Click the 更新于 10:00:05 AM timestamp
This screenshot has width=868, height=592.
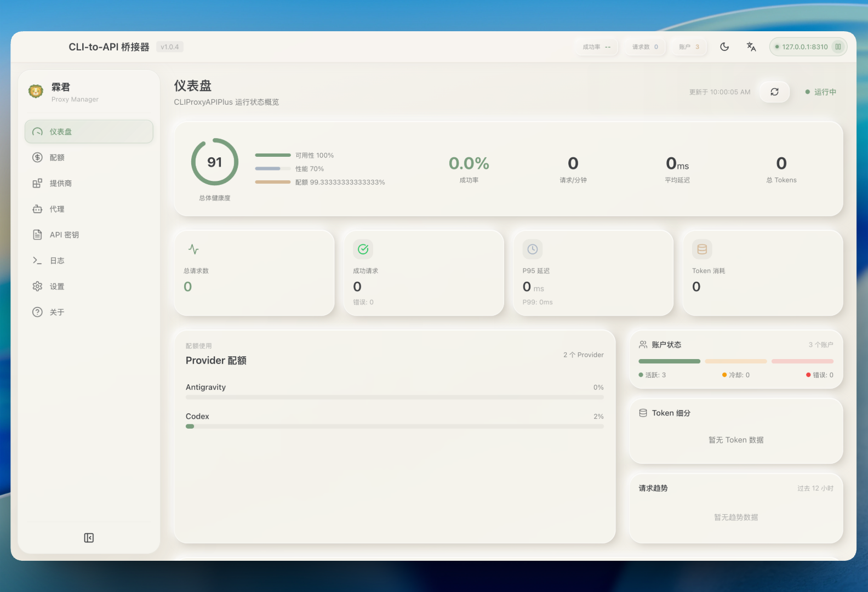pos(719,92)
